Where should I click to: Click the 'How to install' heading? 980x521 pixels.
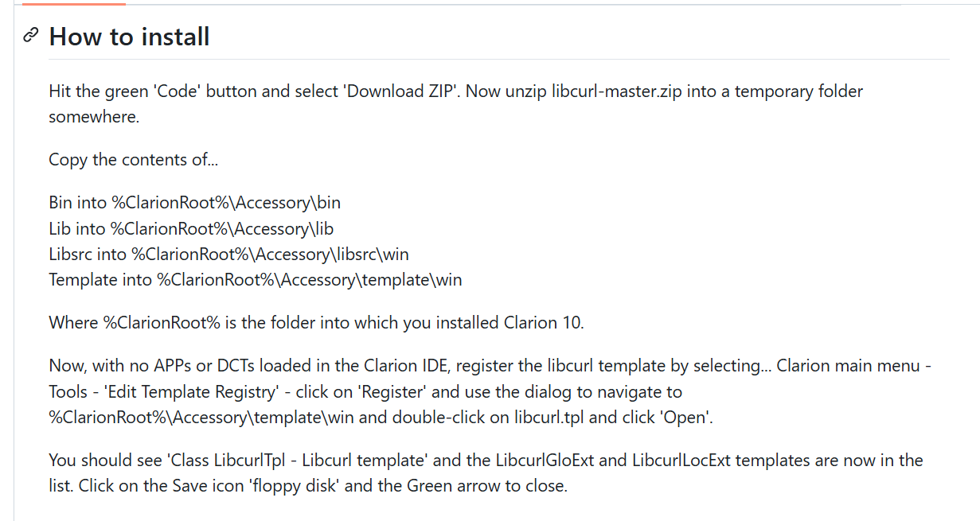129,37
